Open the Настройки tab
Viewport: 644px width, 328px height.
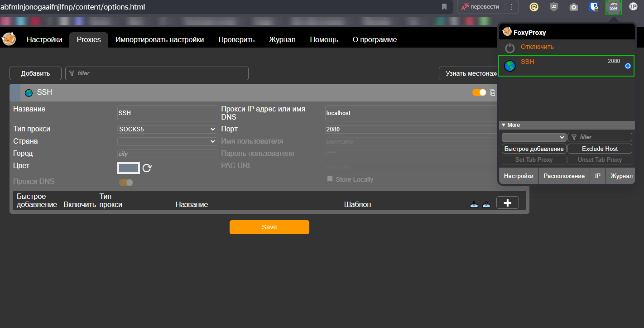[x=44, y=40]
